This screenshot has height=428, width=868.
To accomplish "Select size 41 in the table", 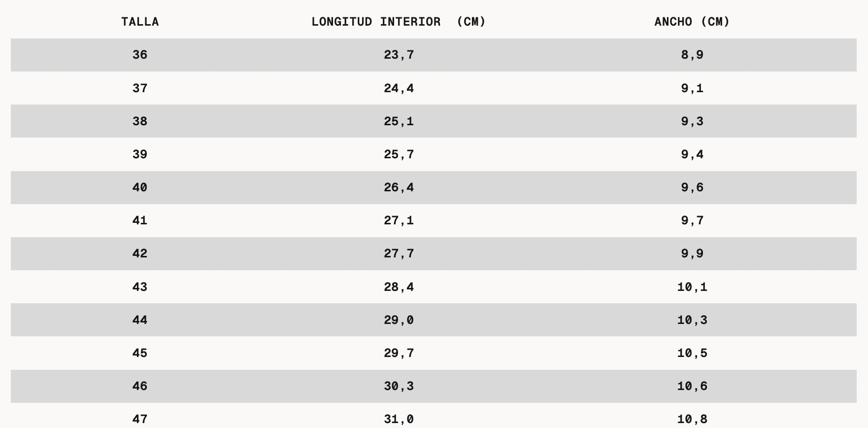I will pyautogui.click(x=140, y=220).
